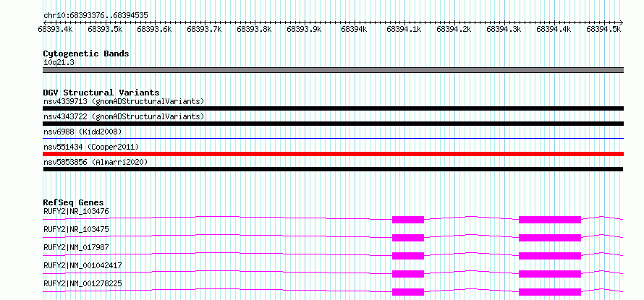Click the thin blue nsv6988 variant line
Screen dimensions: 644x300
tap(333, 139)
